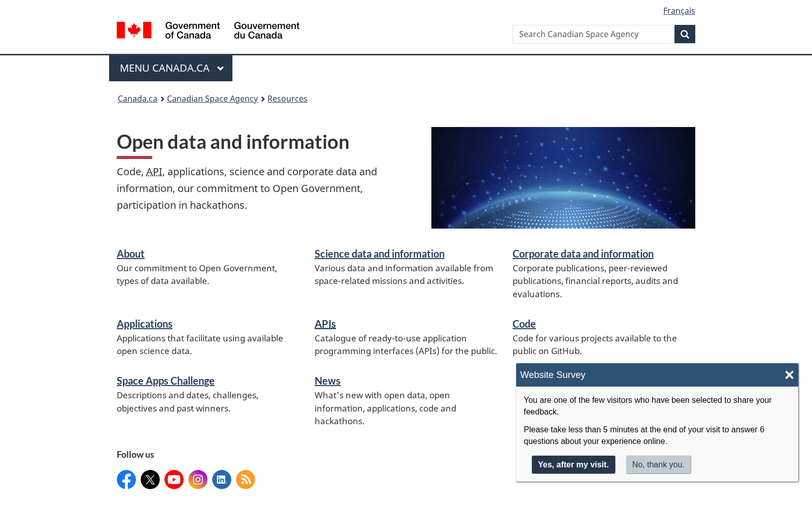
Task: Click Yes, after my visit button
Action: 573,465
